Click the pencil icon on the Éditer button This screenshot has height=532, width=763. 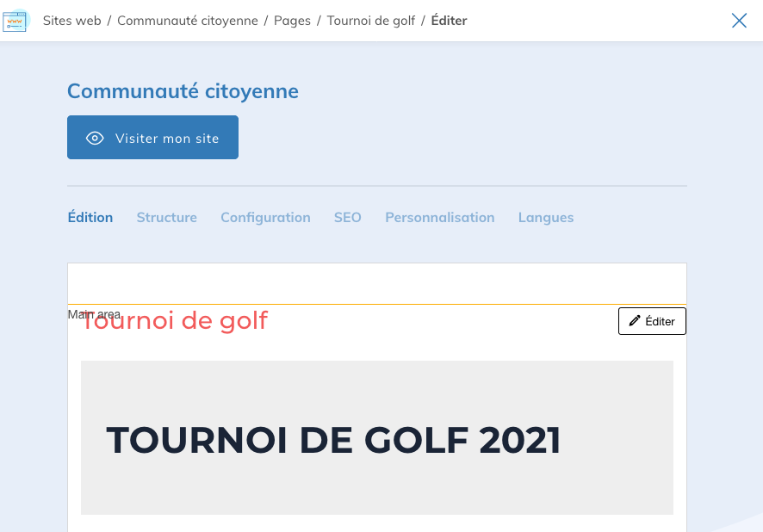[636, 320]
